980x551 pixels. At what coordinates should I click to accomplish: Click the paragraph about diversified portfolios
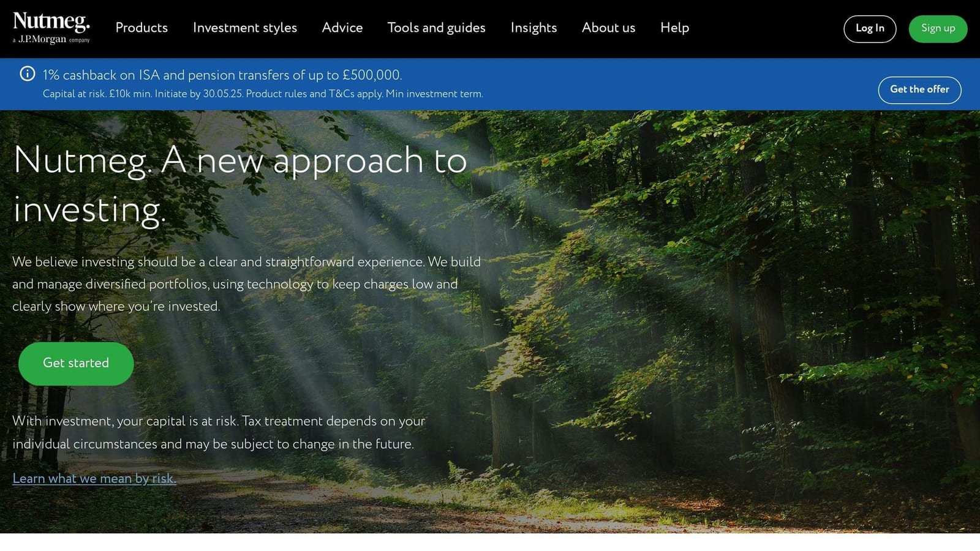pyautogui.click(x=246, y=284)
